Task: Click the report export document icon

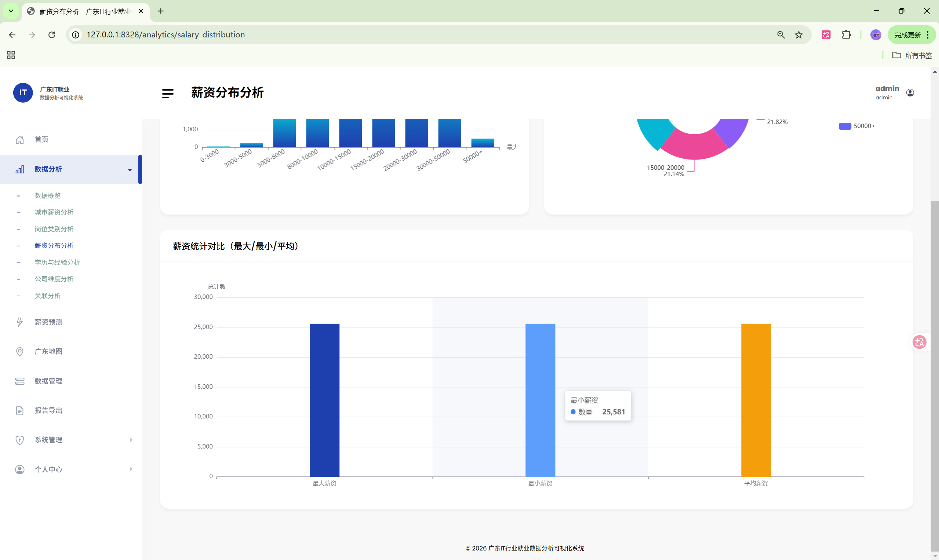Action: coord(20,411)
